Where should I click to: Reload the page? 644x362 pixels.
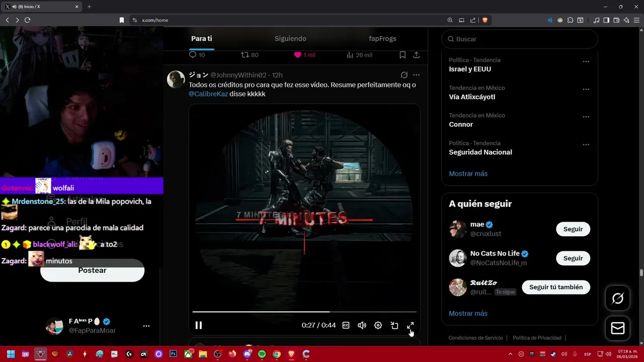pos(27,20)
